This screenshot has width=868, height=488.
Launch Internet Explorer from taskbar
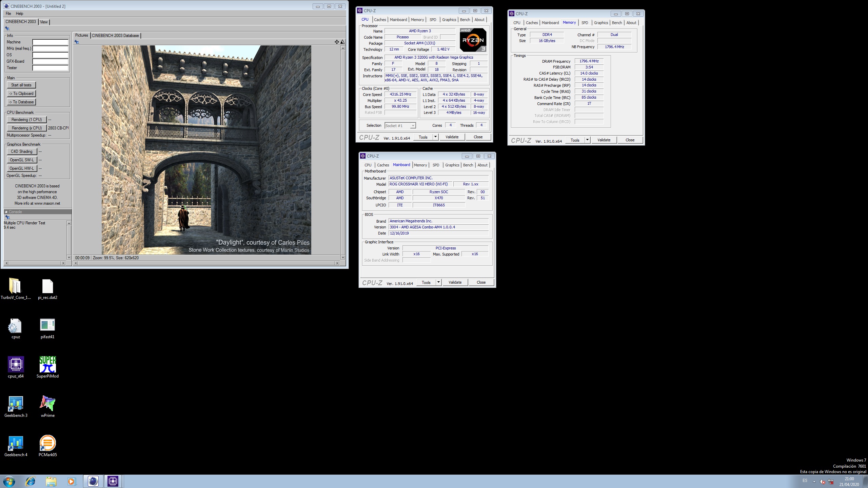click(31, 481)
